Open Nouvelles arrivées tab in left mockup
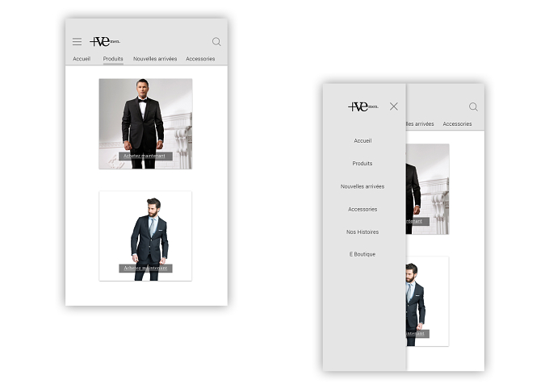549x392 pixels. 155,59
